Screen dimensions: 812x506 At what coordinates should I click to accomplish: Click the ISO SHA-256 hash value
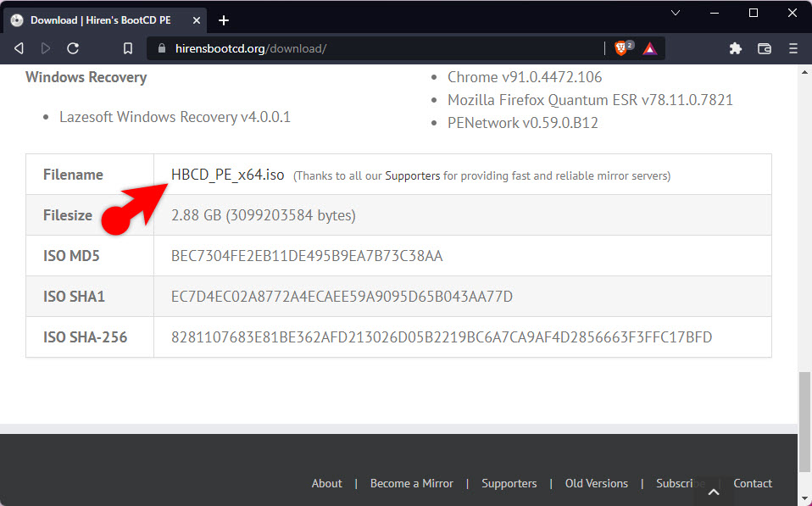[x=442, y=337]
